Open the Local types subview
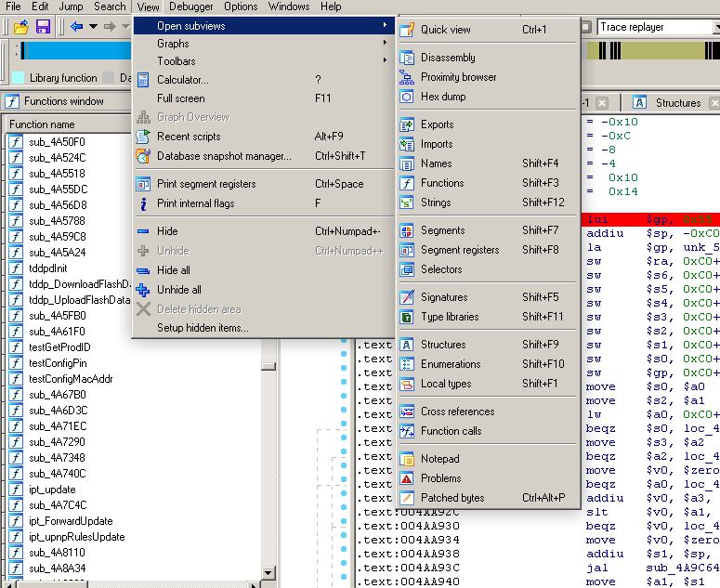720x588 pixels. click(x=488, y=384)
